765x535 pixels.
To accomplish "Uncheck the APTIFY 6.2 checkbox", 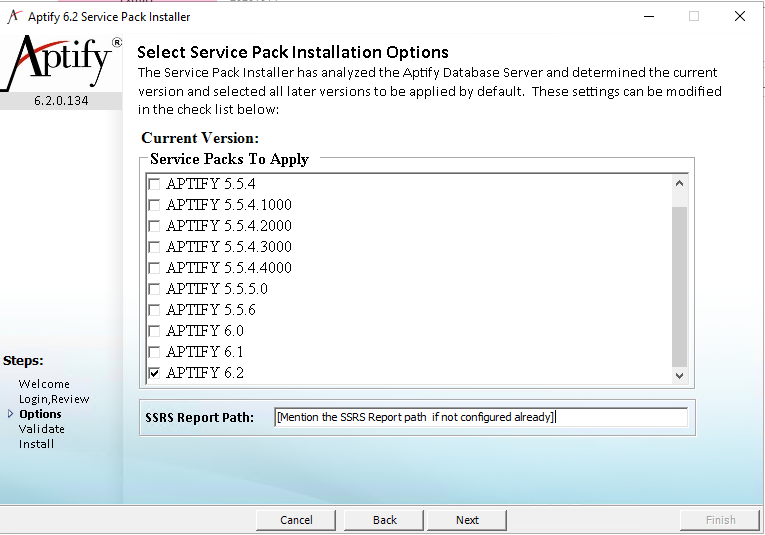I will tap(154, 373).
